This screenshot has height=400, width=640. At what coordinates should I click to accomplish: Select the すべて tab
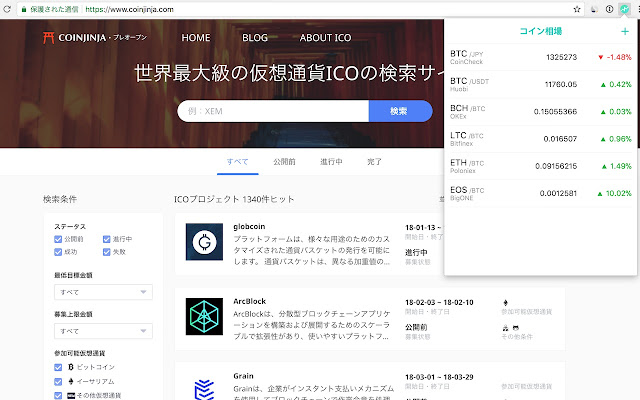238,162
